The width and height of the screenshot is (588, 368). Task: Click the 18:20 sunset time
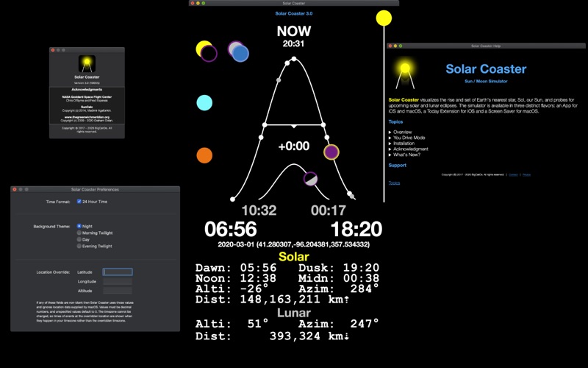click(x=356, y=229)
